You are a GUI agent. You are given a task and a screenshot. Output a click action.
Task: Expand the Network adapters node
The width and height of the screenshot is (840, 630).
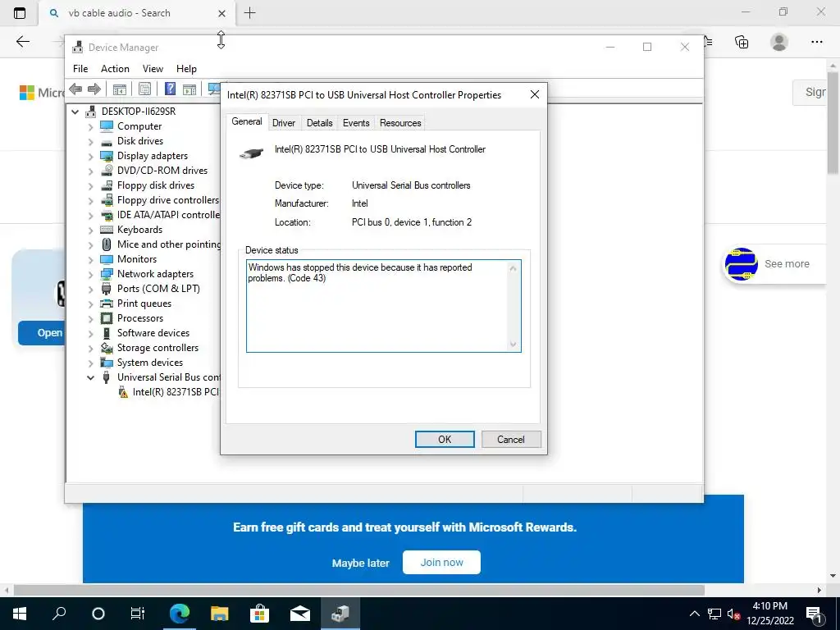click(90, 274)
